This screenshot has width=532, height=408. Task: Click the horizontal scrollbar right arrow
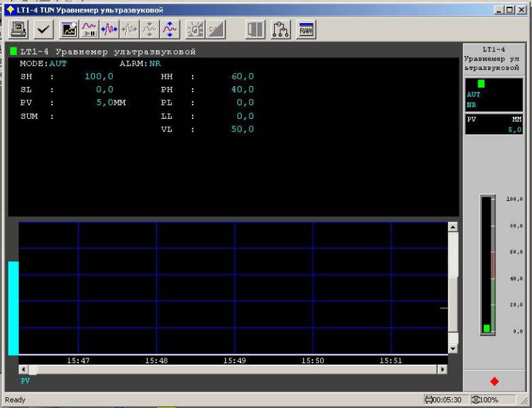(442, 370)
